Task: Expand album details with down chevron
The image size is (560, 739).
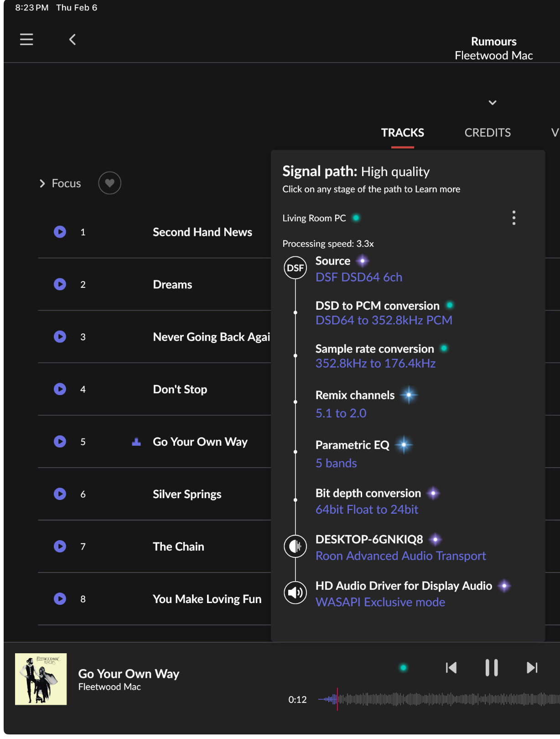Action: (493, 103)
